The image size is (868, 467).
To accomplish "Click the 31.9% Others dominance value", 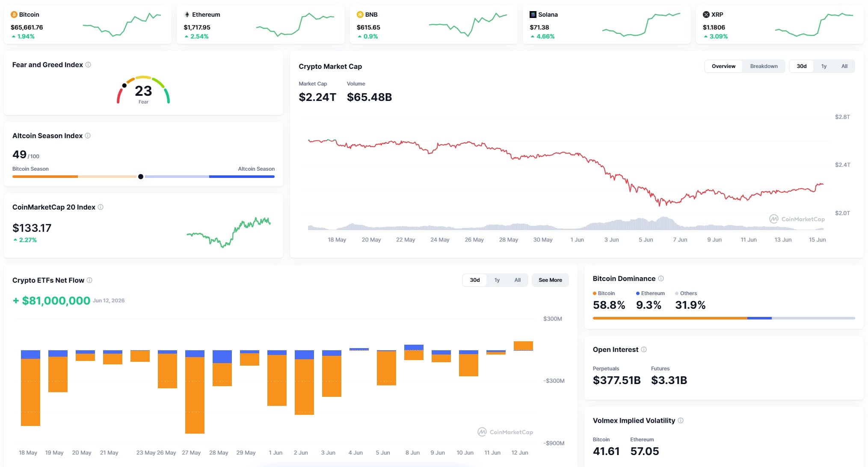I will (690, 305).
